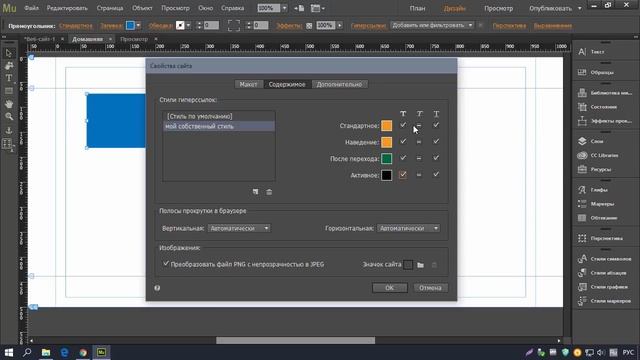This screenshot has width=640, height=360.
Task: Switch to the Дополнительно tab
Action: [339, 84]
